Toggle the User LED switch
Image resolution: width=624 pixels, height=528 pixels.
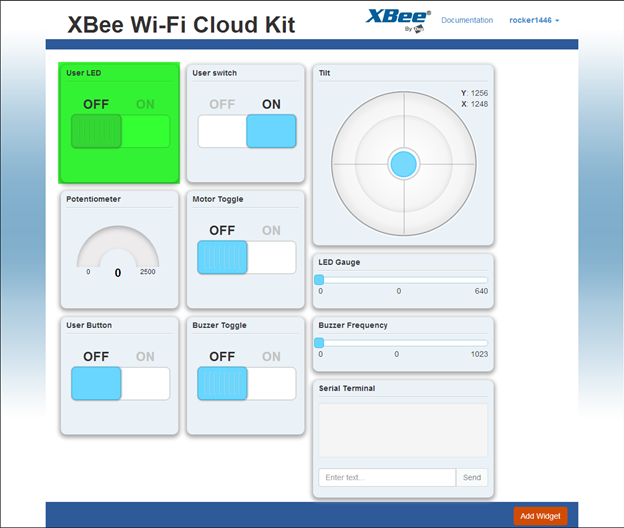tap(121, 131)
